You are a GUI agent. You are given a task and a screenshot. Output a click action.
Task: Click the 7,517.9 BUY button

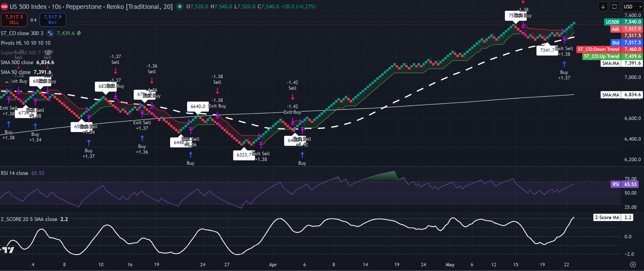[53, 19]
